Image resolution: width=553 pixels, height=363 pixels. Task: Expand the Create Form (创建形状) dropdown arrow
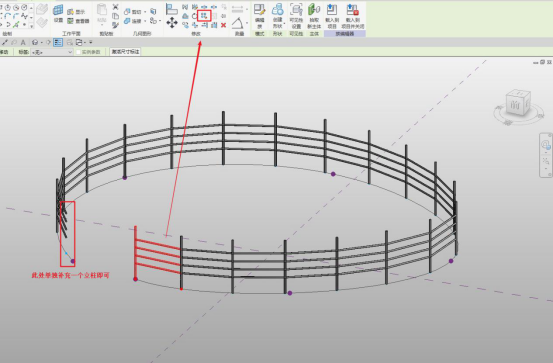(x=284, y=23)
